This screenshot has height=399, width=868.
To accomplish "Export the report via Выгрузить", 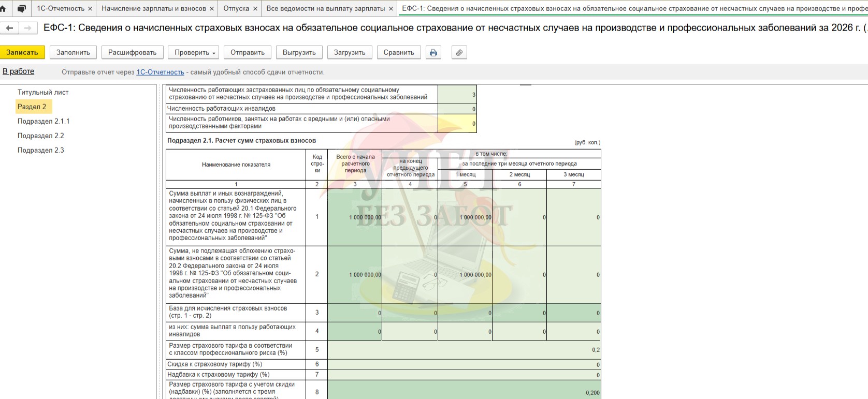I will (299, 52).
